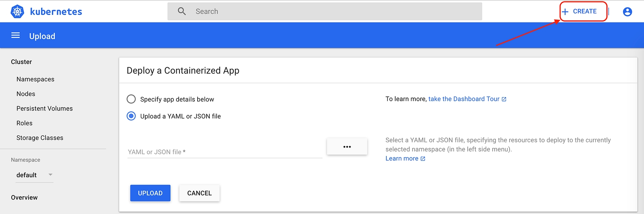644x214 pixels.
Task: Click the three-dots file browse button
Action: [347, 147]
